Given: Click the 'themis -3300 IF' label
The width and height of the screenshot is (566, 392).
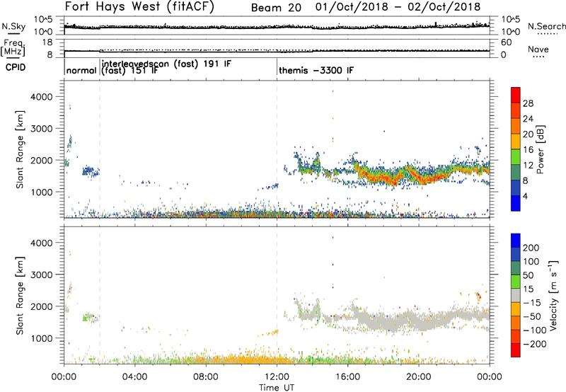Looking at the screenshot, I should tap(316, 70).
